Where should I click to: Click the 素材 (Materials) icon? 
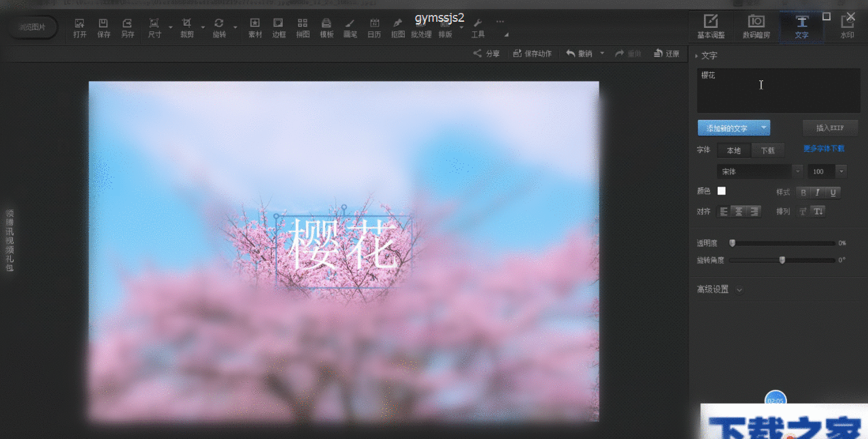pyautogui.click(x=255, y=27)
